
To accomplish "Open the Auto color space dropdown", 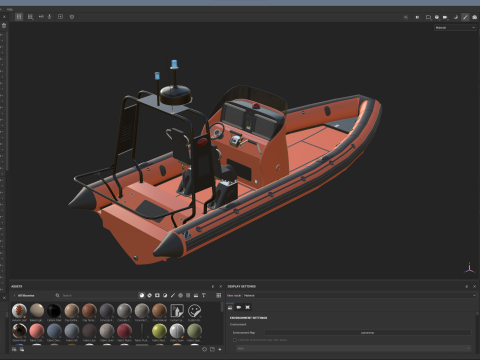I will point(354,348).
